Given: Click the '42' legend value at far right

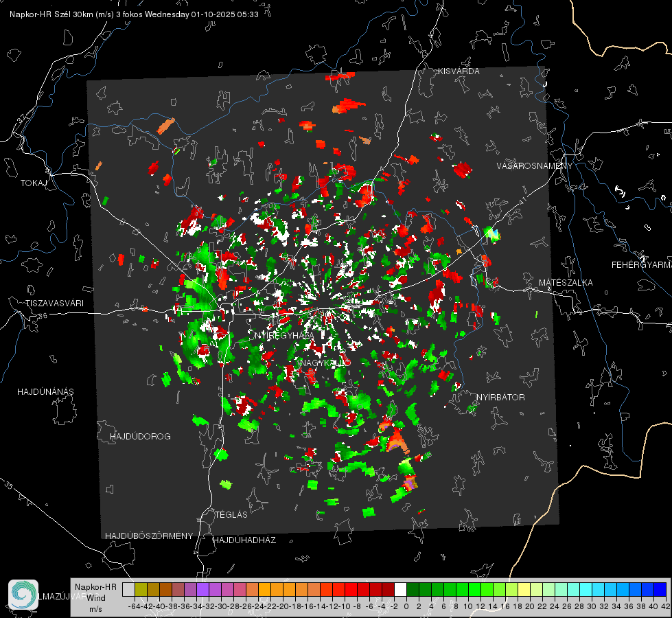Looking at the screenshot, I should (666, 606).
